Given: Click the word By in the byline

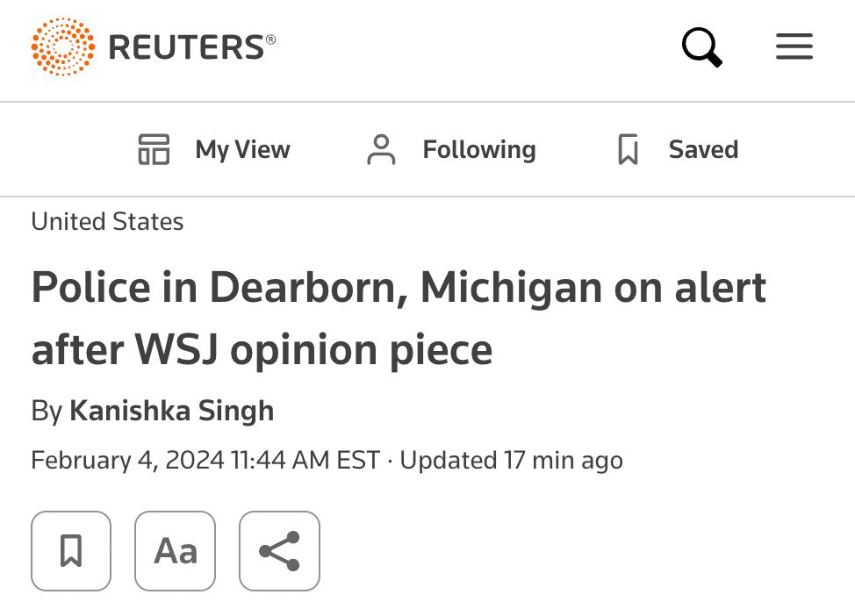Looking at the screenshot, I should tap(46, 411).
